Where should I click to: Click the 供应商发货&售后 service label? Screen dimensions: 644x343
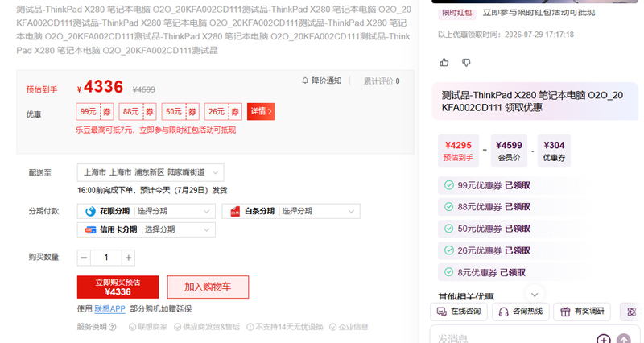207,327
